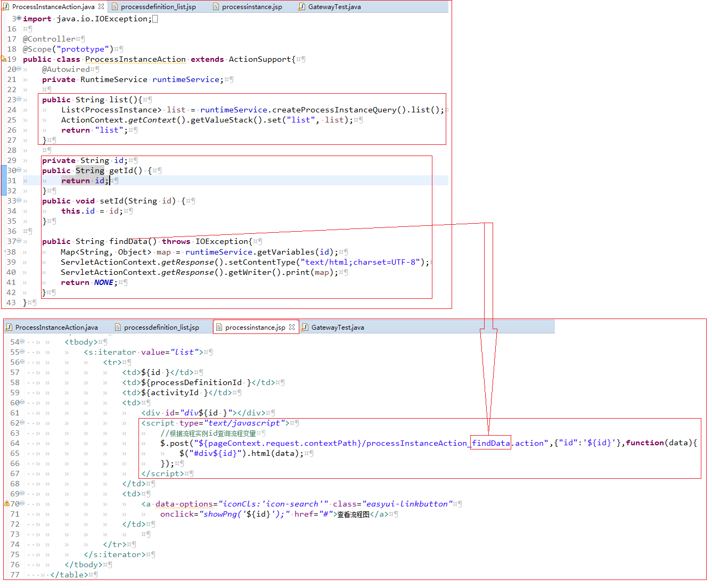Click line number 43 in the upper editor gutter
This screenshot has width=712, height=588.
point(11,303)
